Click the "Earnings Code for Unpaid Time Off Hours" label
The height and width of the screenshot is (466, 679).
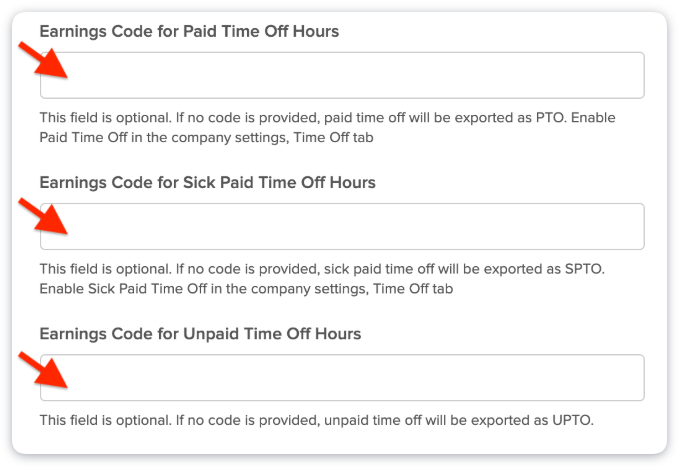pyautogui.click(x=200, y=333)
